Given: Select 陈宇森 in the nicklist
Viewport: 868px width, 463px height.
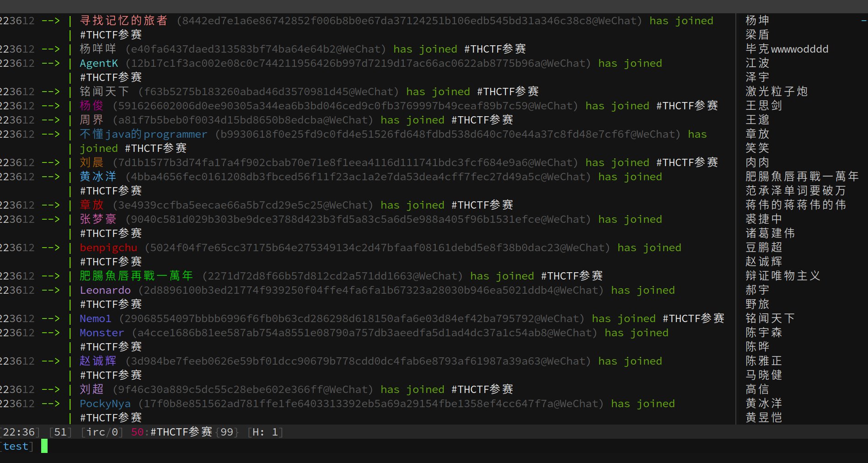Looking at the screenshot, I should [x=764, y=333].
